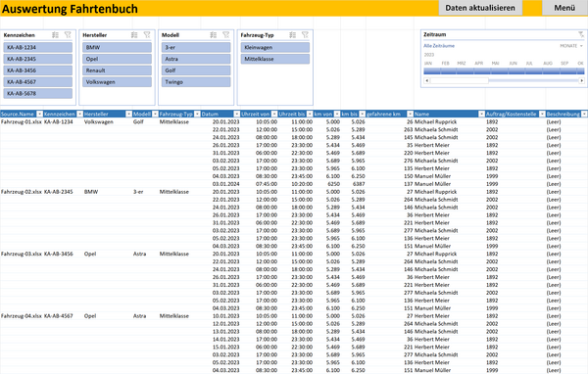Open km bis column filter dropdown
This screenshot has height=374, width=588.
[x=362, y=114]
